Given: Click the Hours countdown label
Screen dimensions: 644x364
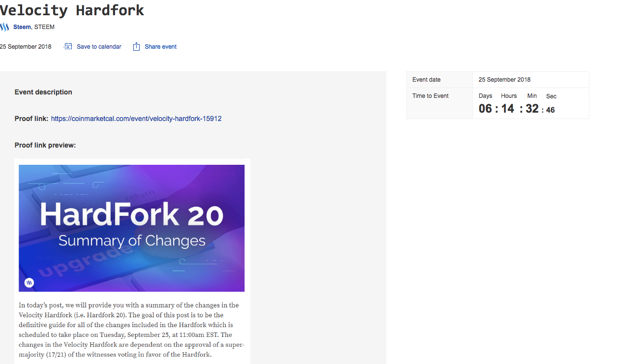Looking at the screenshot, I should [x=509, y=96].
